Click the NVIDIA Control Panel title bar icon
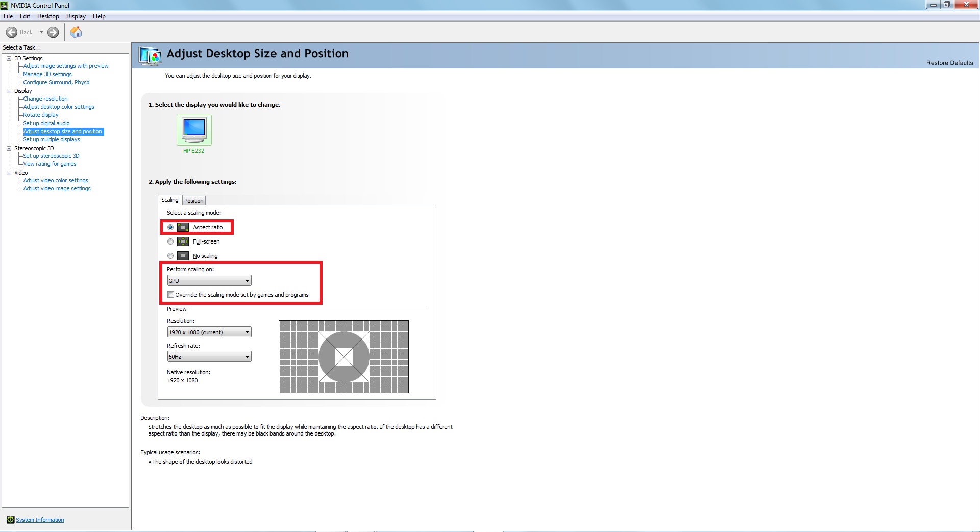Screen dimensions: 980x532 click(5, 5)
